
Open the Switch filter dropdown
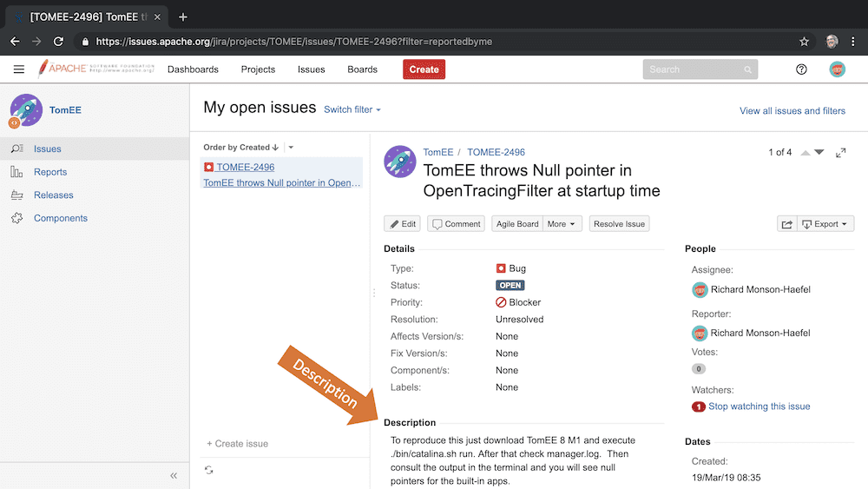click(x=352, y=109)
